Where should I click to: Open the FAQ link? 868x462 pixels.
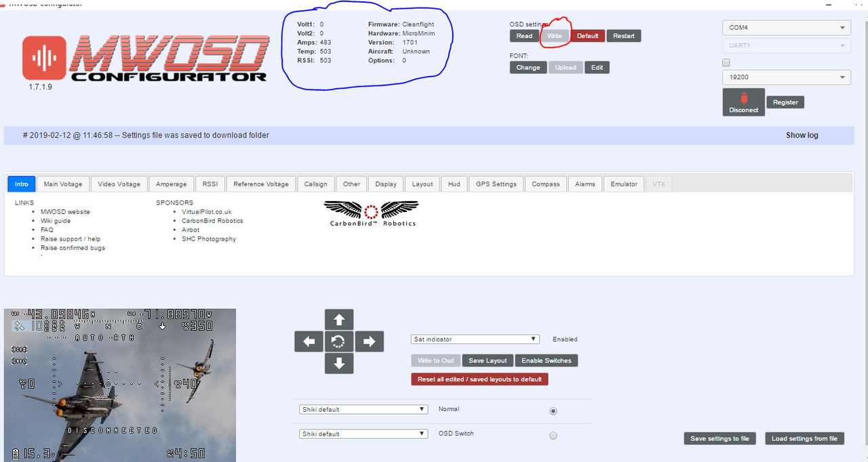47,230
